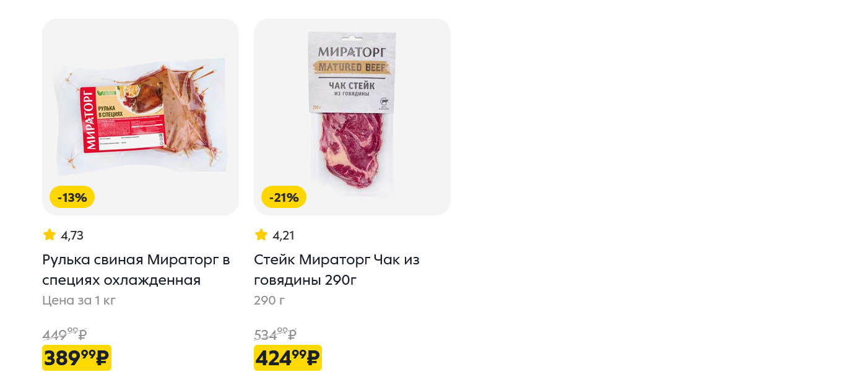The height and width of the screenshot is (377, 868).
Task: Click the star icon beside rating 4,73
Action: pyautogui.click(x=50, y=235)
